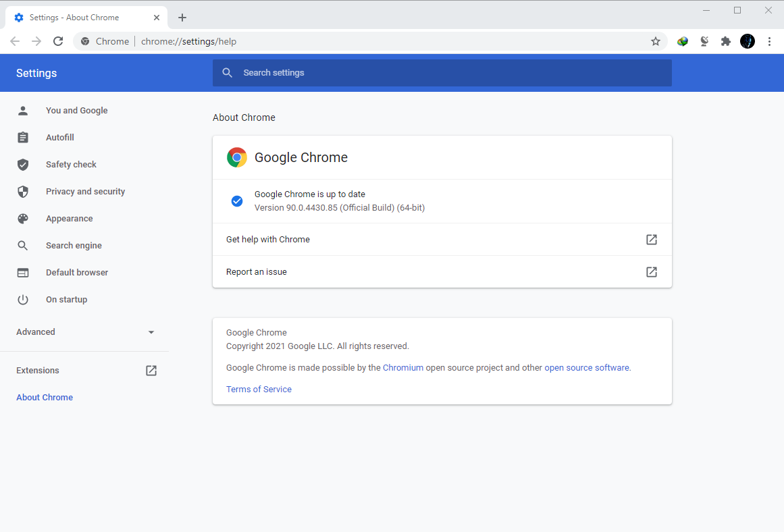The width and height of the screenshot is (784, 532).
Task: Bookmark this page with the star icon
Action: pos(656,41)
